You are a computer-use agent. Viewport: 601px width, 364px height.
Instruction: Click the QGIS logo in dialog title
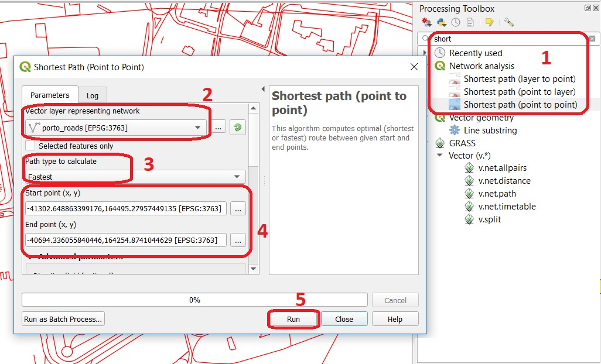point(25,67)
